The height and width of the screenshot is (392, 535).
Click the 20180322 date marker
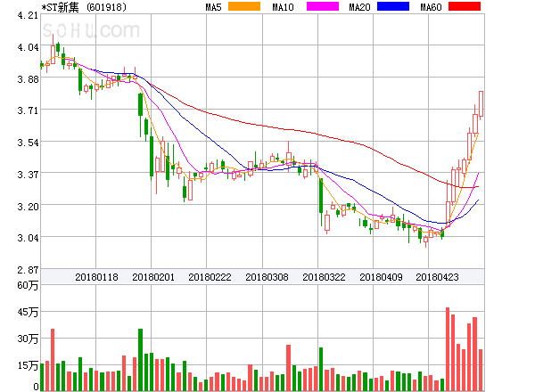coord(324,277)
